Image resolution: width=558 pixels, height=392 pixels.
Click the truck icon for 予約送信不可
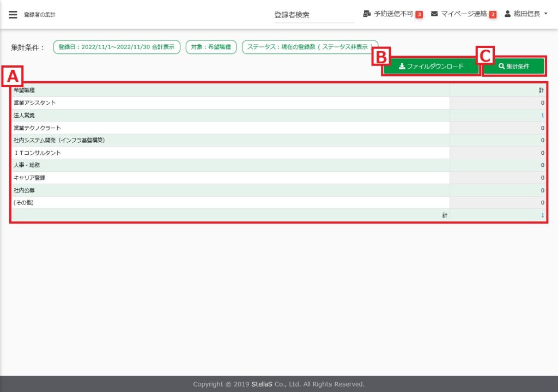tap(367, 14)
